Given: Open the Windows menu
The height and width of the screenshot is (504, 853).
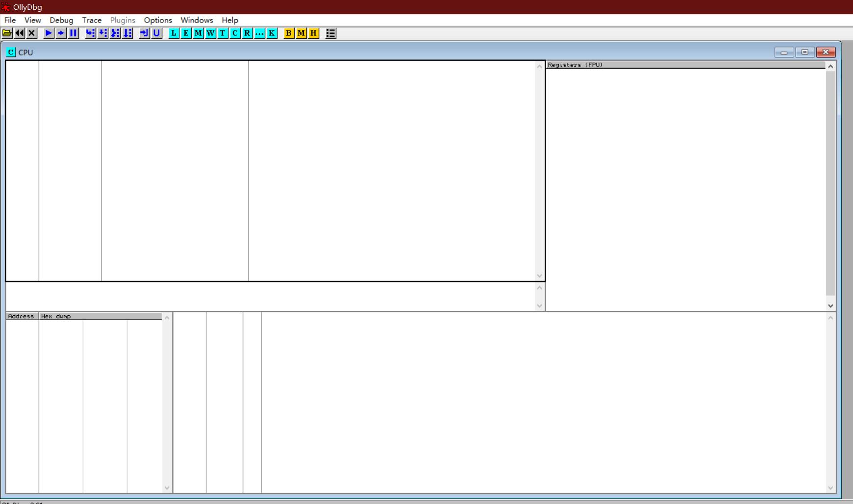Looking at the screenshot, I should [197, 20].
